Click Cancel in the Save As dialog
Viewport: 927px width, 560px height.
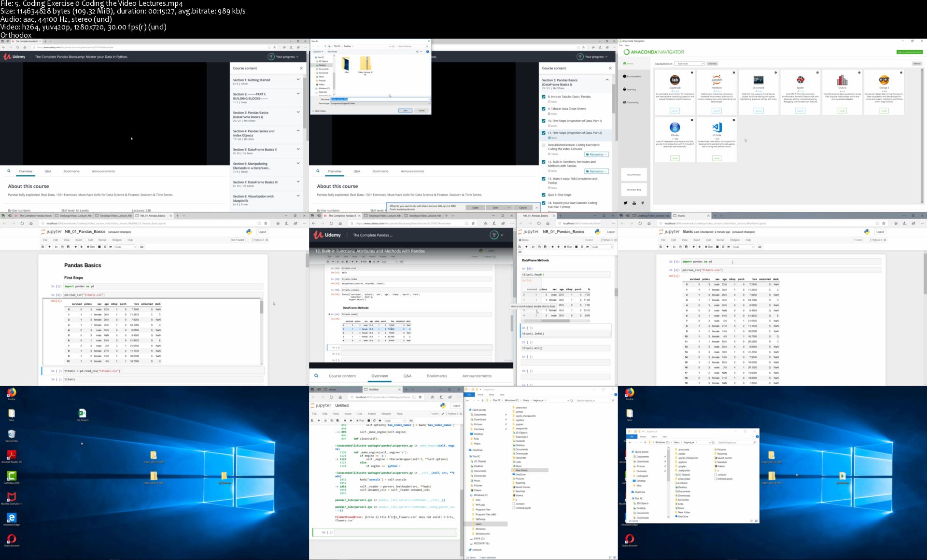(421, 111)
